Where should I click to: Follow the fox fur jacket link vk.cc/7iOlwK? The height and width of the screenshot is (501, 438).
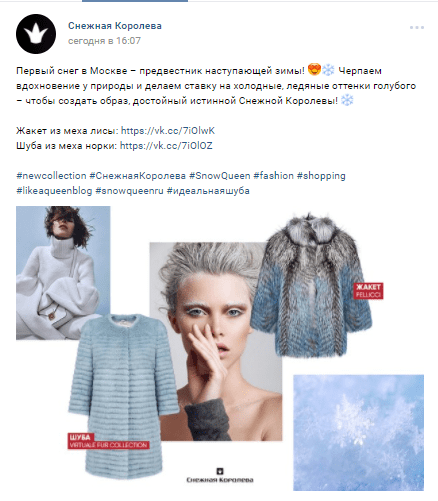168,130
